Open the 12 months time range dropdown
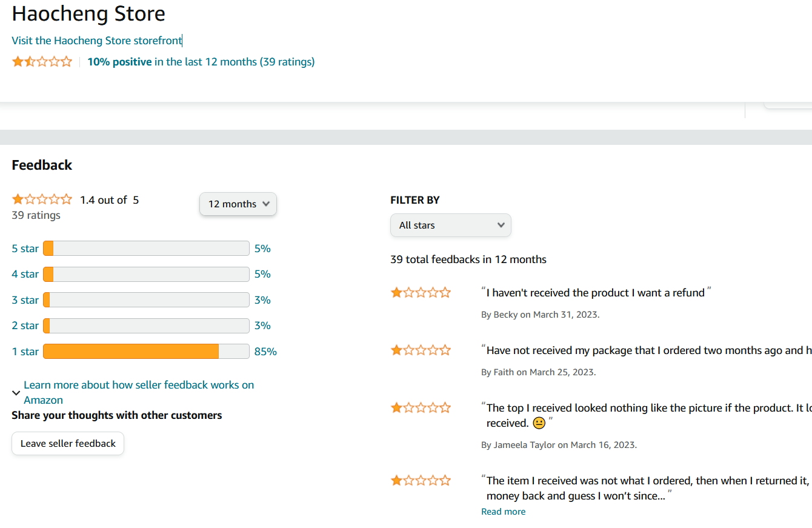 point(238,204)
